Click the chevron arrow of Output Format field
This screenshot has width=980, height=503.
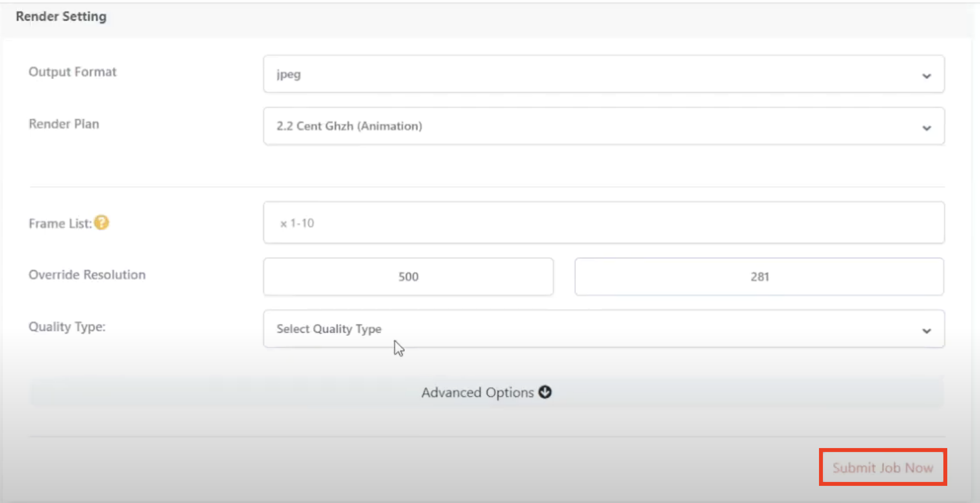click(927, 76)
